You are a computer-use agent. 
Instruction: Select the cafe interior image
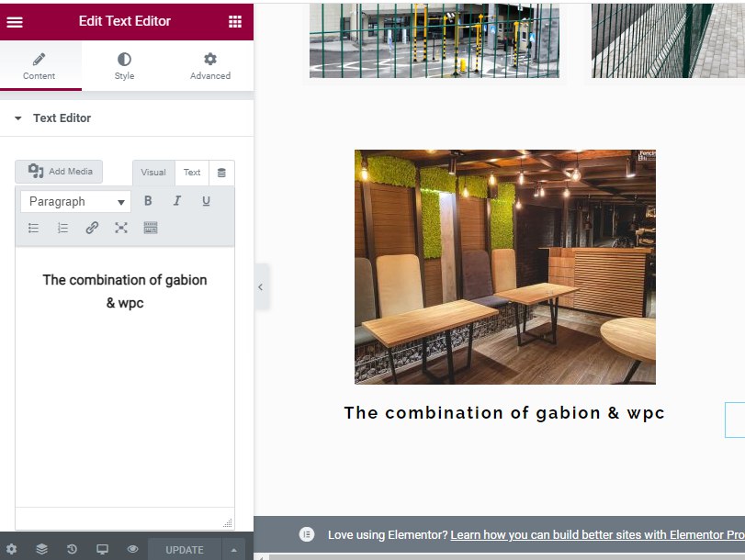tap(505, 267)
